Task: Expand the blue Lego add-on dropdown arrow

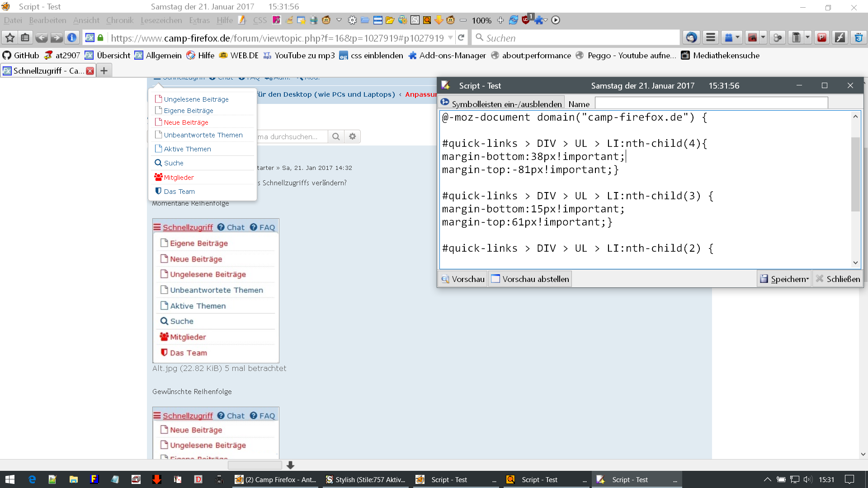Action: (x=738, y=38)
